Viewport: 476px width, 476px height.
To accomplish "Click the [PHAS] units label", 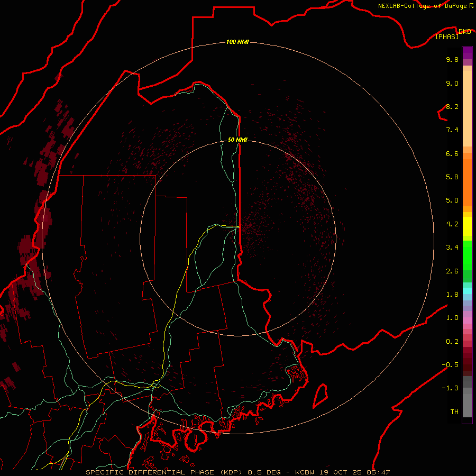I will 447,36.
